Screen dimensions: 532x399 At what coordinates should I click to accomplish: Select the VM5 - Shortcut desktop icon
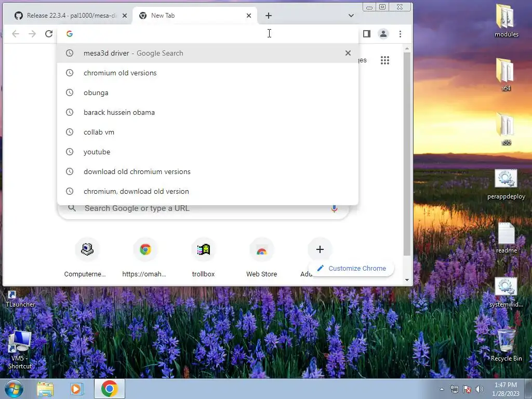[20, 350]
